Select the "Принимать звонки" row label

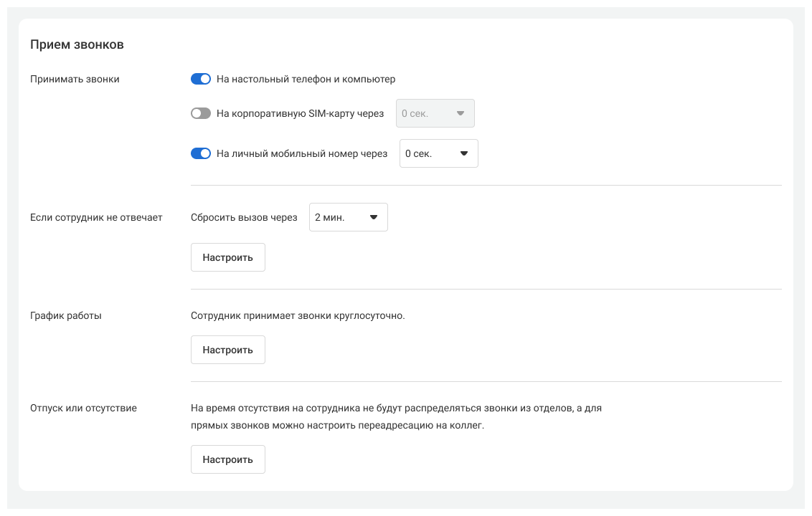[x=75, y=79]
